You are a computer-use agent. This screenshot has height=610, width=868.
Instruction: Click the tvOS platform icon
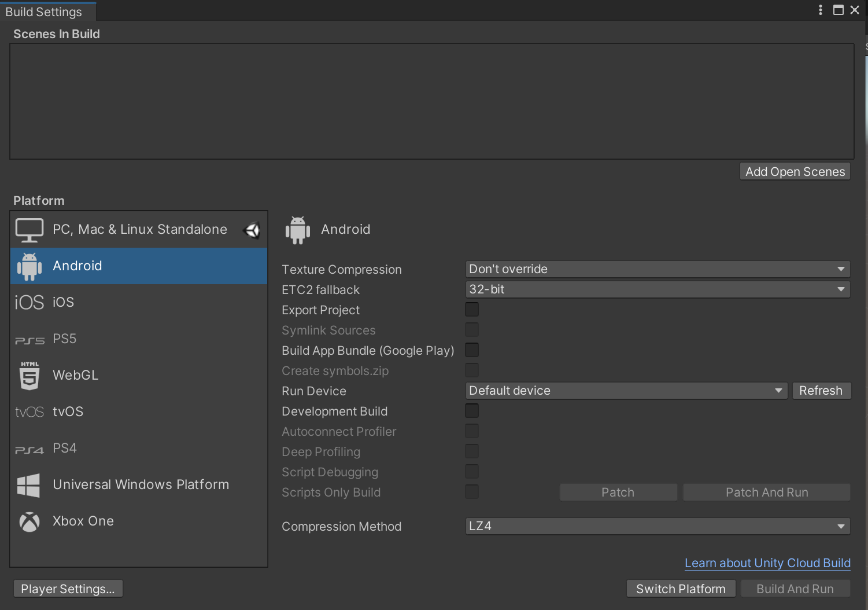click(x=29, y=412)
